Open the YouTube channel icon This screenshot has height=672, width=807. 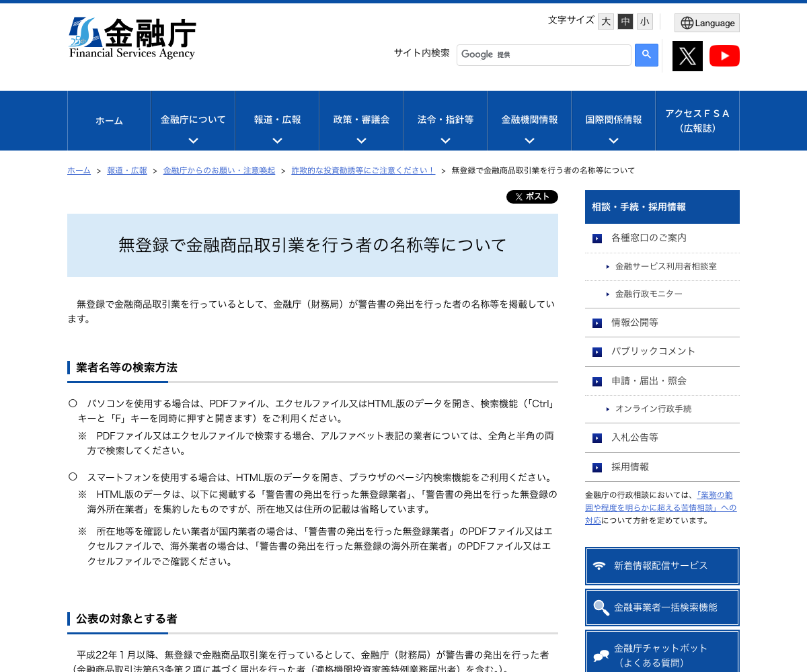724,56
